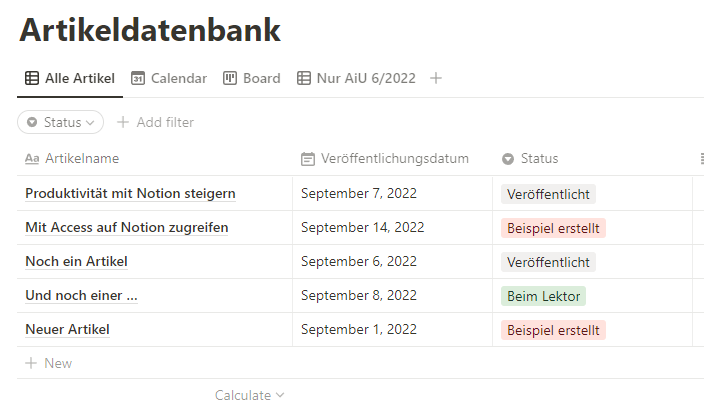
Task: Open the Status filter dropdown
Action: pos(61,122)
